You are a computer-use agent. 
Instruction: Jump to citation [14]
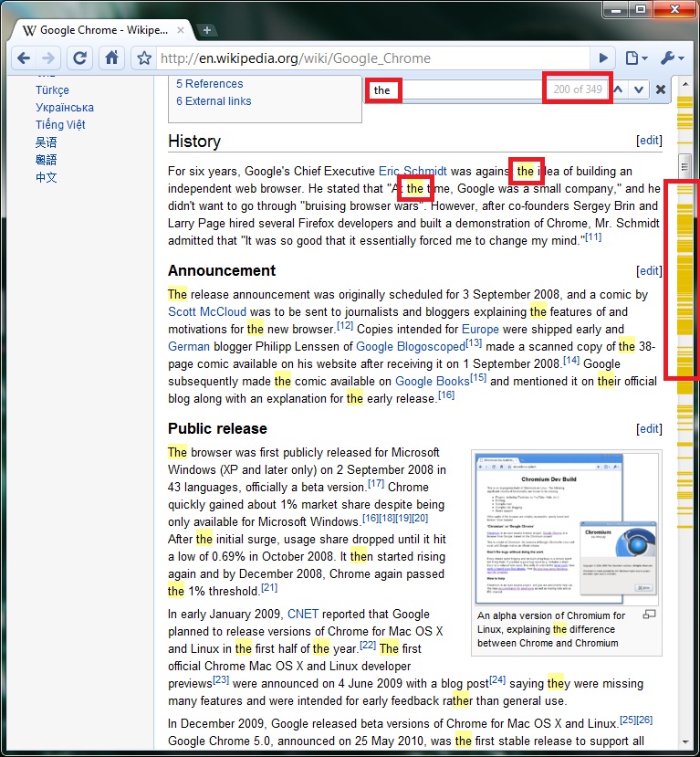tap(571, 360)
